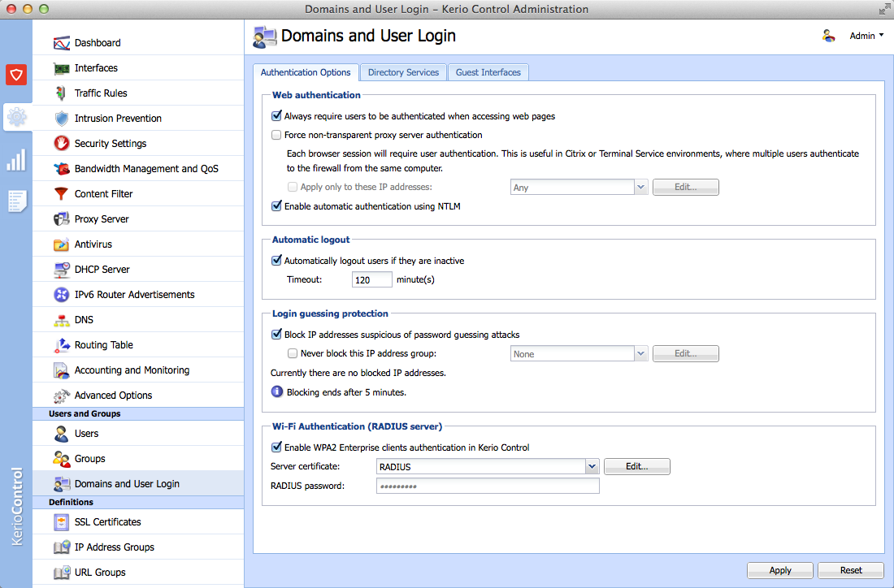
Task: Click Edit beside the 'None' address group dropdown
Action: coord(686,354)
